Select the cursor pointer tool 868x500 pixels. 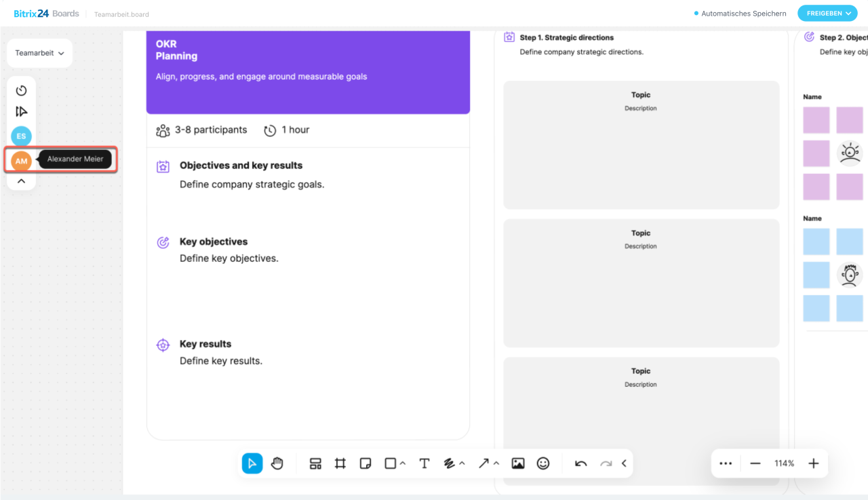252,463
